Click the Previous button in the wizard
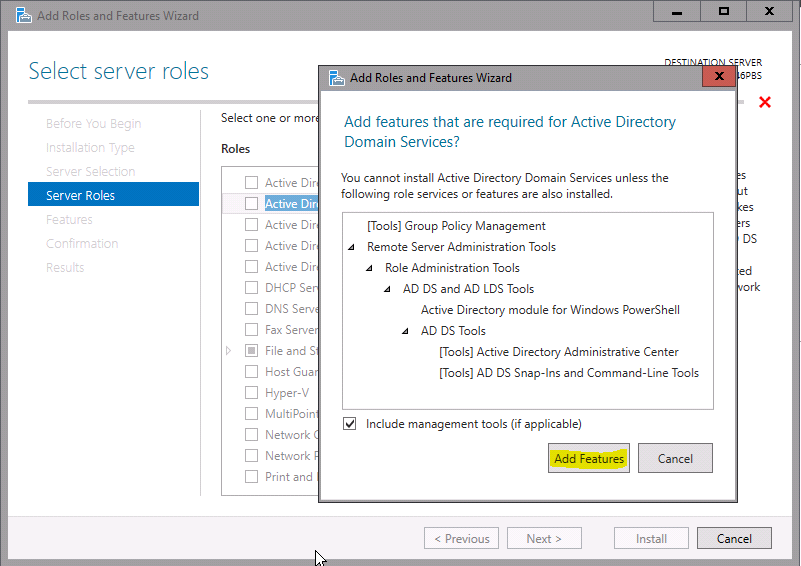The height and width of the screenshot is (566, 801). 461,538
